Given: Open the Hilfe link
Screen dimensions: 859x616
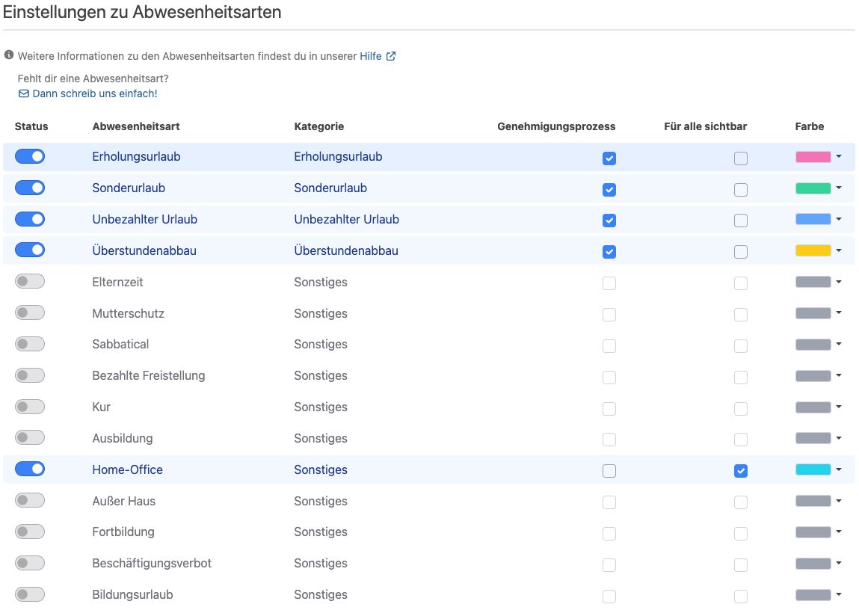Looking at the screenshot, I should [x=371, y=55].
